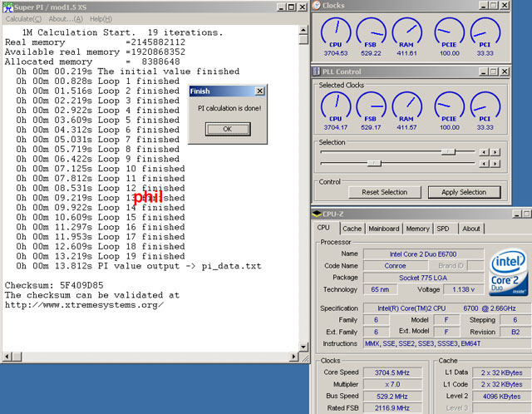Click the Super PI title bar icon
The width and height of the screenshot is (532, 414).
coord(7,7)
